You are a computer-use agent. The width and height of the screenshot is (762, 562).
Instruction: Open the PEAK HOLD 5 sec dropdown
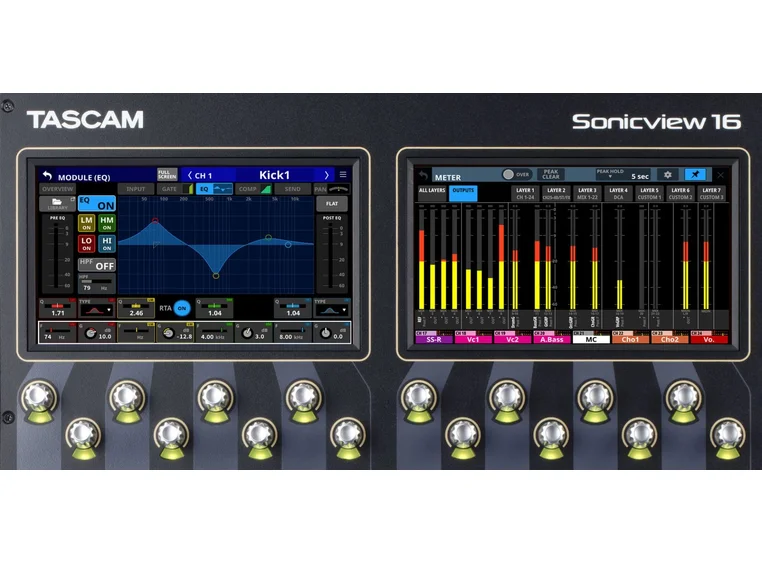pyautogui.click(x=623, y=175)
